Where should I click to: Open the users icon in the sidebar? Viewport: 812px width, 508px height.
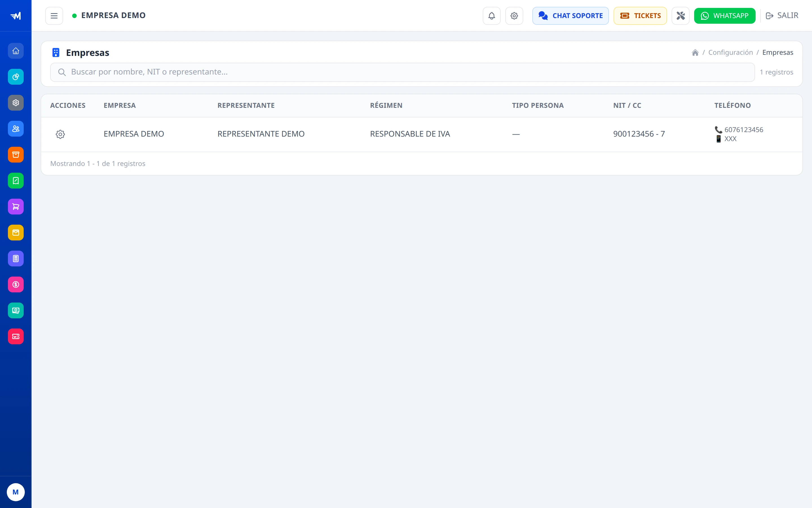coord(16,129)
